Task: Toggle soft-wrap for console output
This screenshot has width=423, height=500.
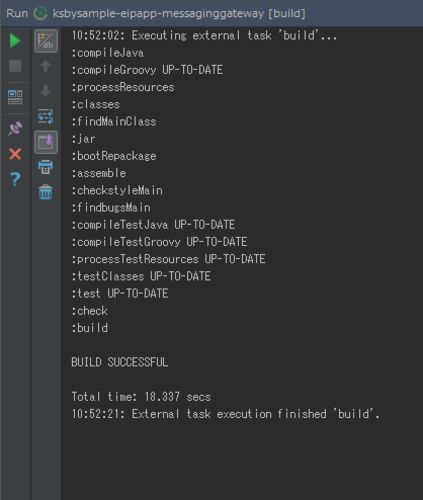Action: (46, 117)
